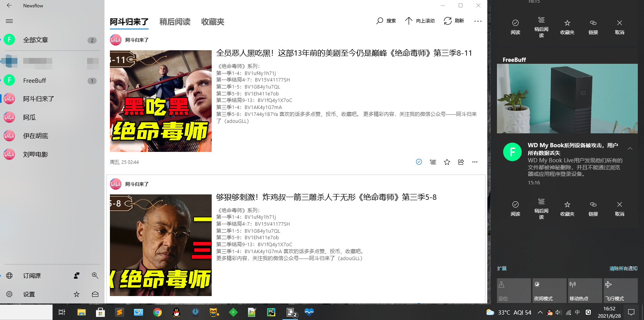The height and width of the screenshot is (320, 644).
Task: Toggle the 定位 quick action
Action: click(x=514, y=291)
